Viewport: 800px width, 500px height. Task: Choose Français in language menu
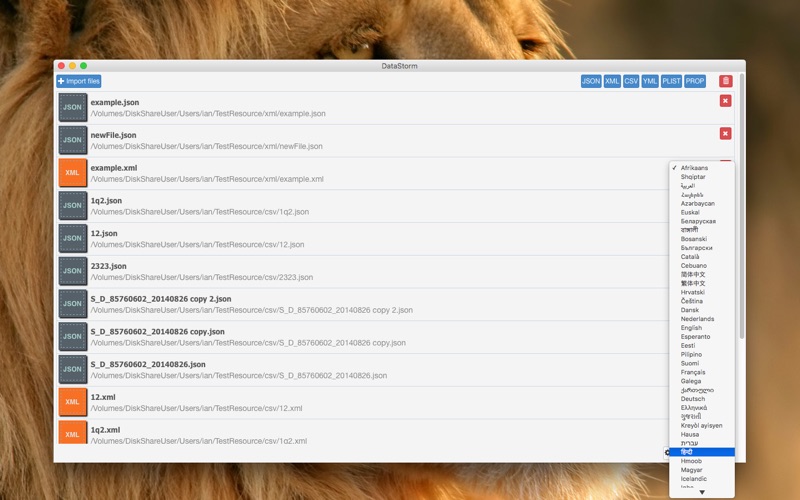(x=702, y=372)
